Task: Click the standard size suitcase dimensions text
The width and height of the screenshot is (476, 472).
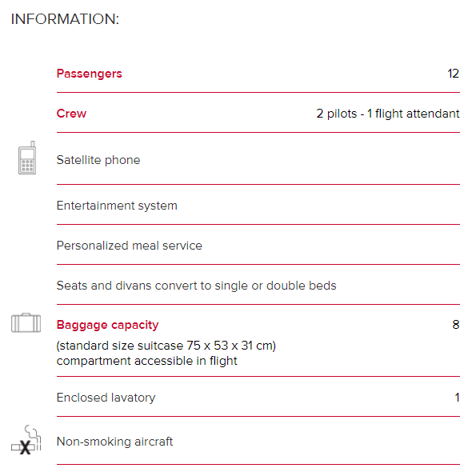Action: pos(166,346)
